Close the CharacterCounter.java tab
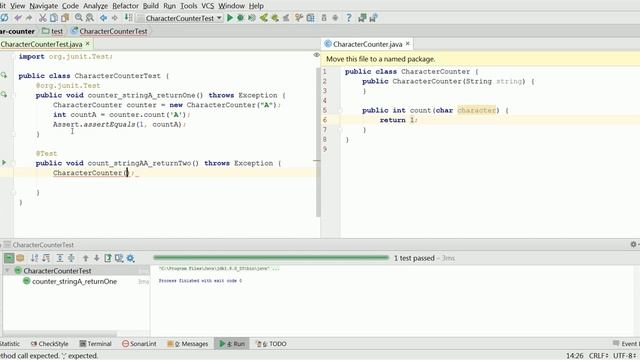Viewport: 640px width, 360px height. click(407, 43)
